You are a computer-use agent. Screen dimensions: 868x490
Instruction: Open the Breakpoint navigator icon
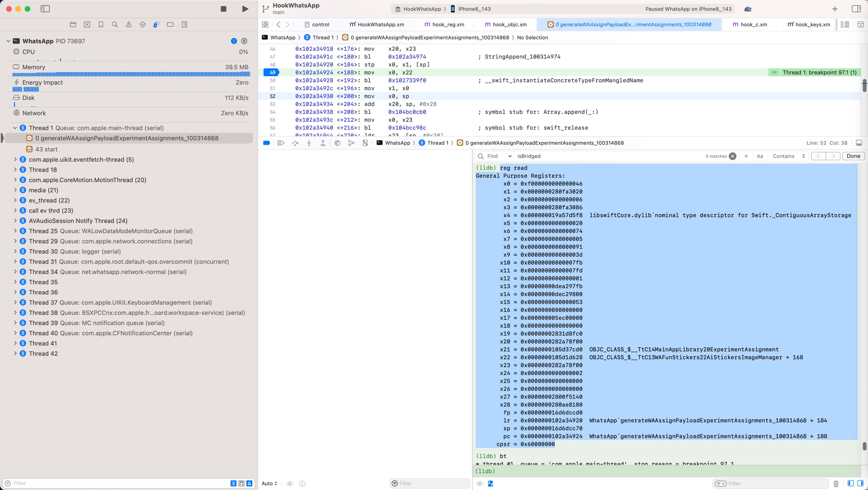point(170,25)
